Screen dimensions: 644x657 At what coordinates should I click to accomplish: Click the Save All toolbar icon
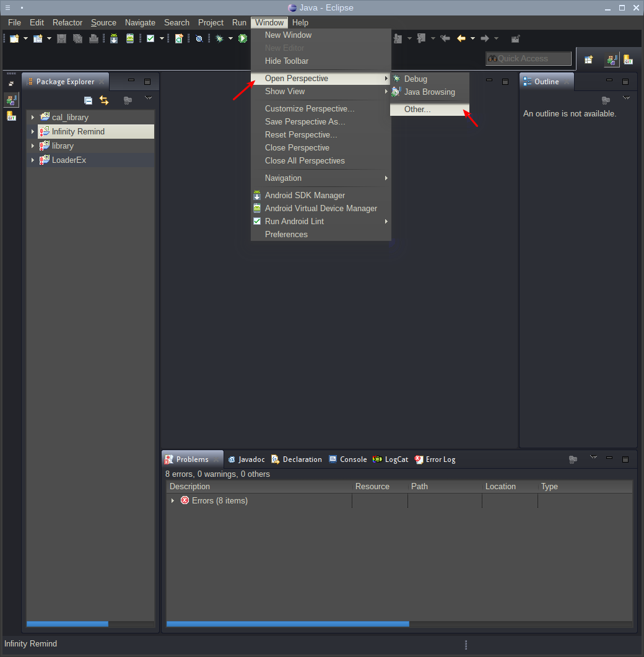(77, 39)
